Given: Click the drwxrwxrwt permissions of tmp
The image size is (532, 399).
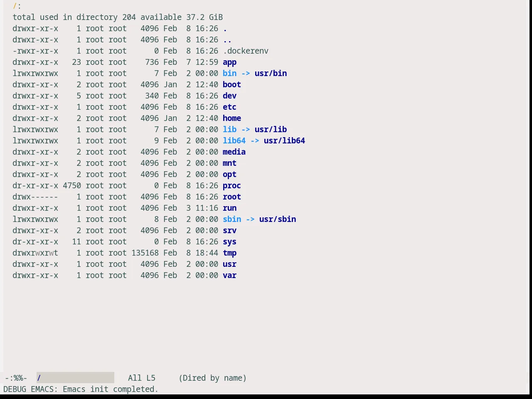Looking at the screenshot, I should [35, 253].
